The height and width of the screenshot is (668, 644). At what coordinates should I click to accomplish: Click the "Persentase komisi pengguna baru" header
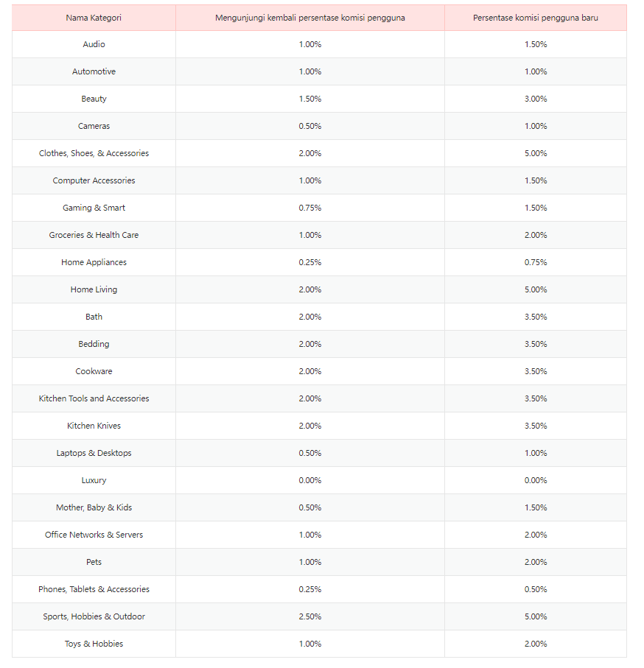point(535,18)
